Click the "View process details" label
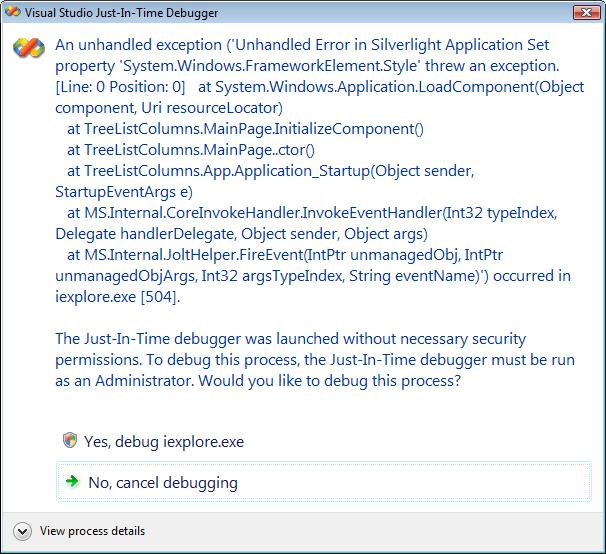 click(x=92, y=531)
